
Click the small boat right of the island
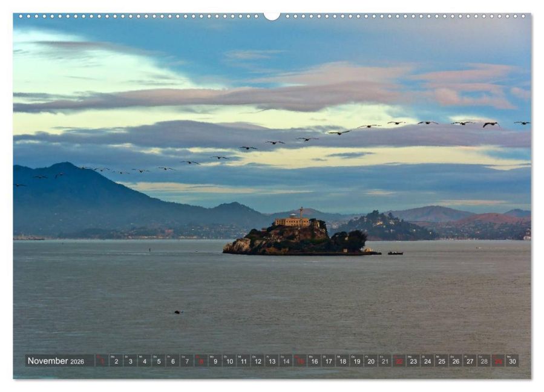tap(395, 253)
